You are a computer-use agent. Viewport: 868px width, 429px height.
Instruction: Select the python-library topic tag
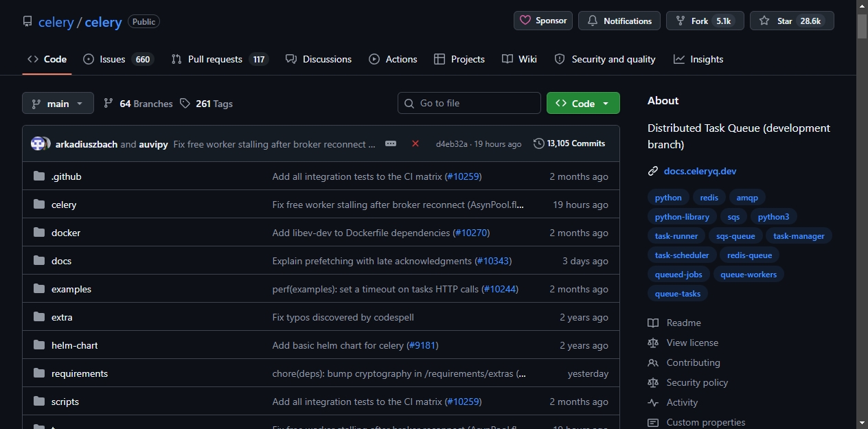pyautogui.click(x=682, y=217)
